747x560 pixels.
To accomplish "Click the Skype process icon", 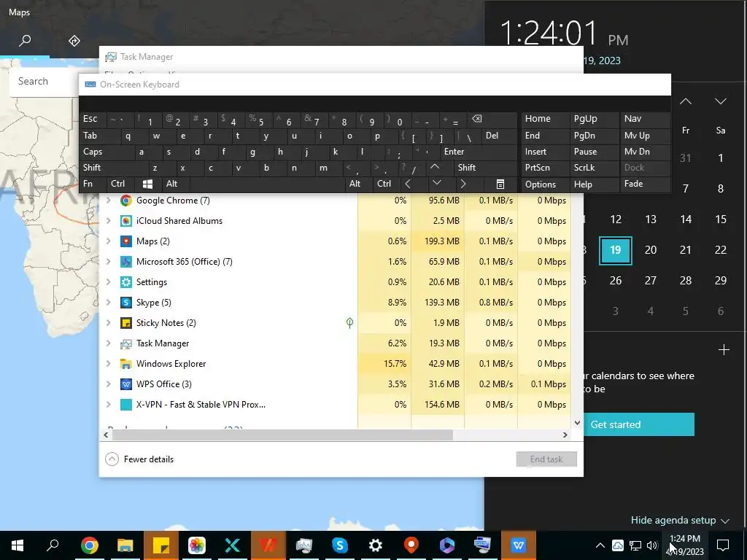I will tap(125, 303).
